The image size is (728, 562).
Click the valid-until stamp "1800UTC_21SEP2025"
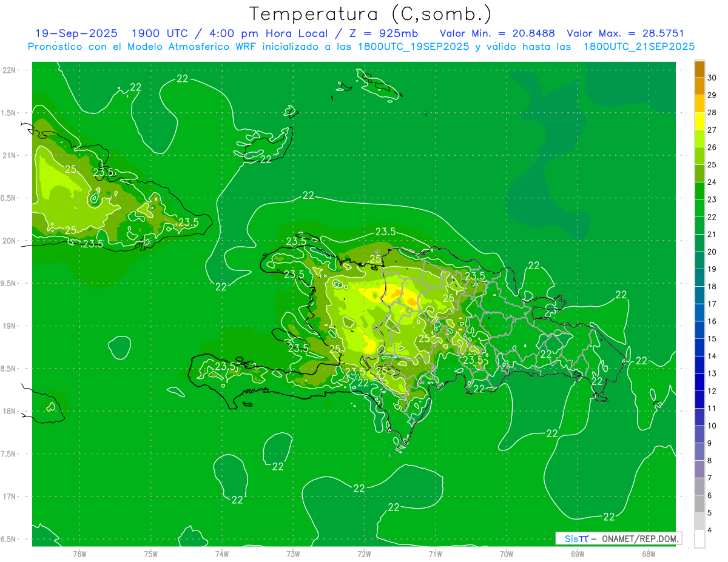639,47
